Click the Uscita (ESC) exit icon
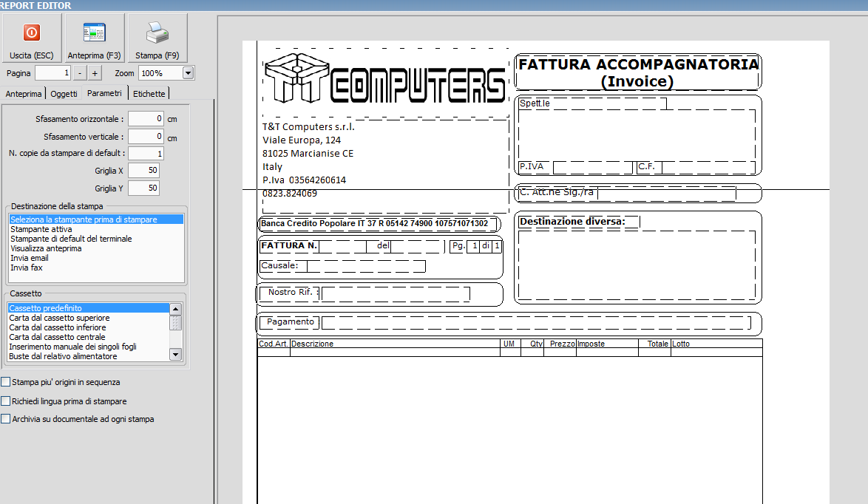Viewport: 868px width, 504px height. pyautogui.click(x=32, y=33)
